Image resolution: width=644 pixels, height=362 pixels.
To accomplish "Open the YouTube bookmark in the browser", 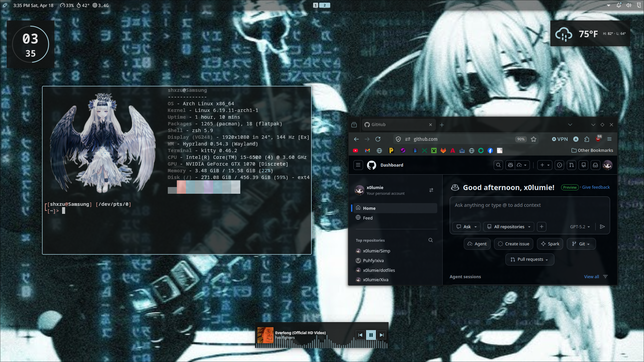I will [x=355, y=150].
